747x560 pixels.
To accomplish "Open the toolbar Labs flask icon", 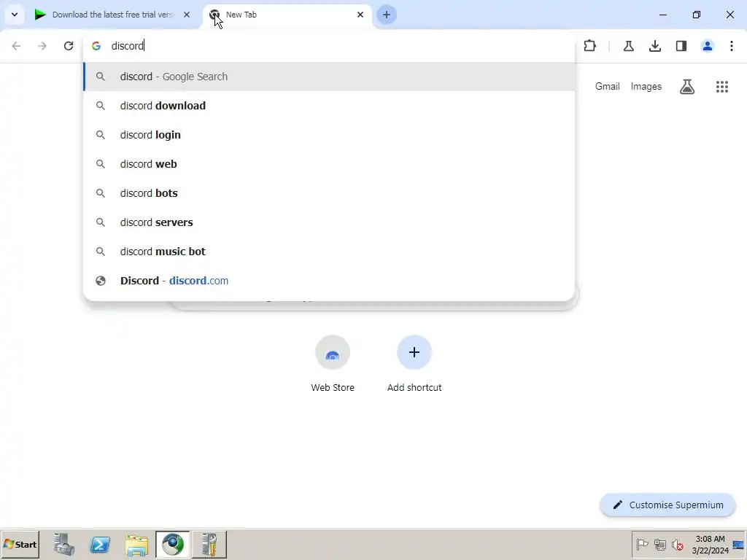I will 628,46.
